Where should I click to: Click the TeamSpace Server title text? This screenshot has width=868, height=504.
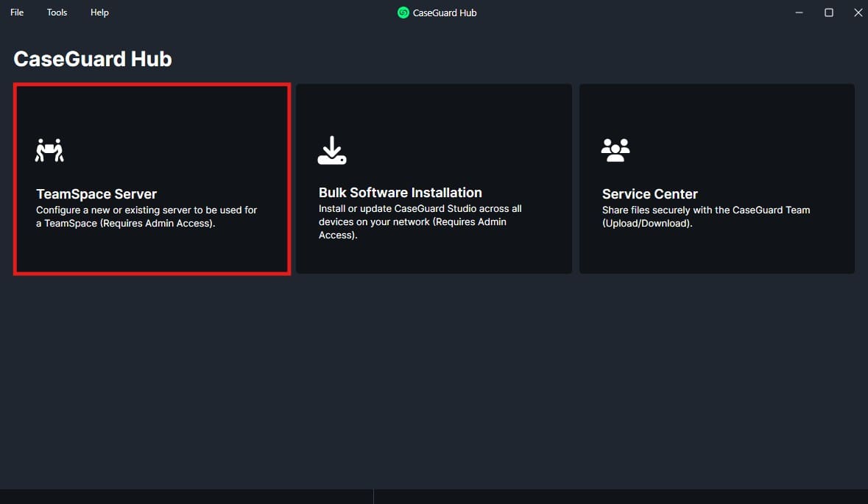(96, 194)
